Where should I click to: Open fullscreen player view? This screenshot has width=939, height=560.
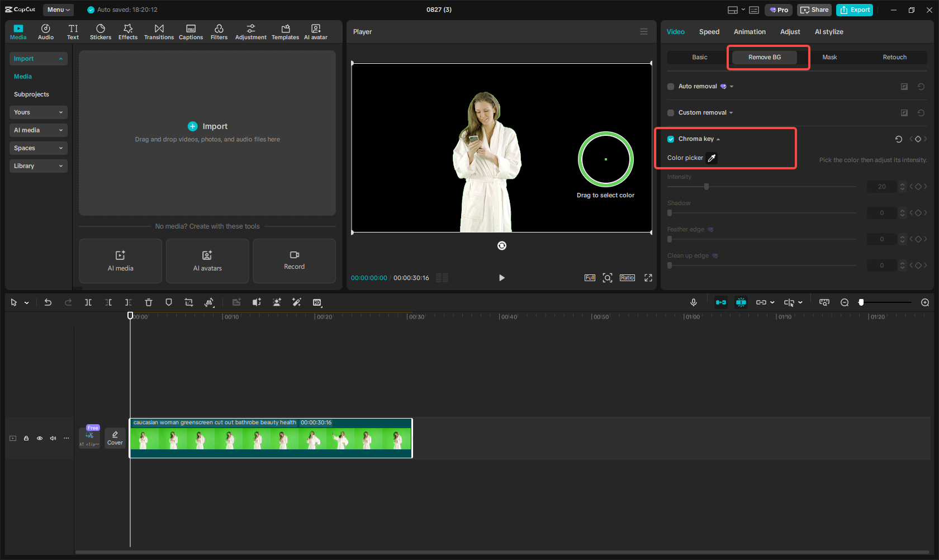point(648,278)
